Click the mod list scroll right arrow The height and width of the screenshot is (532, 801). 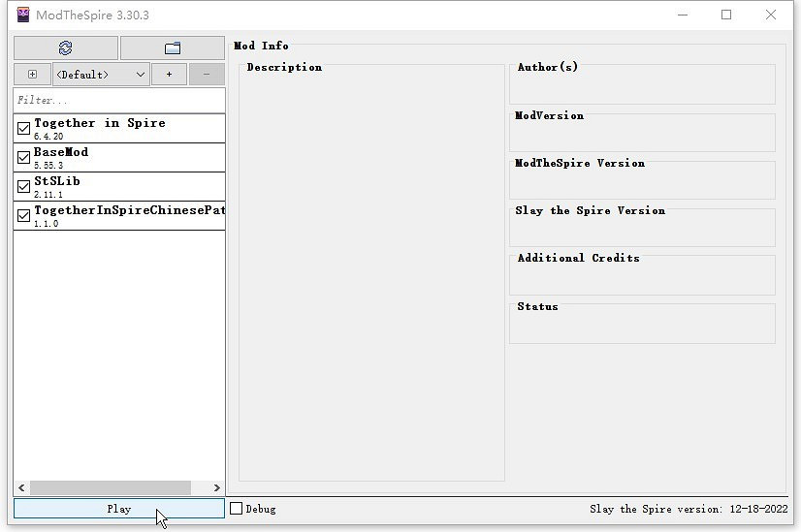[x=216, y=487]
